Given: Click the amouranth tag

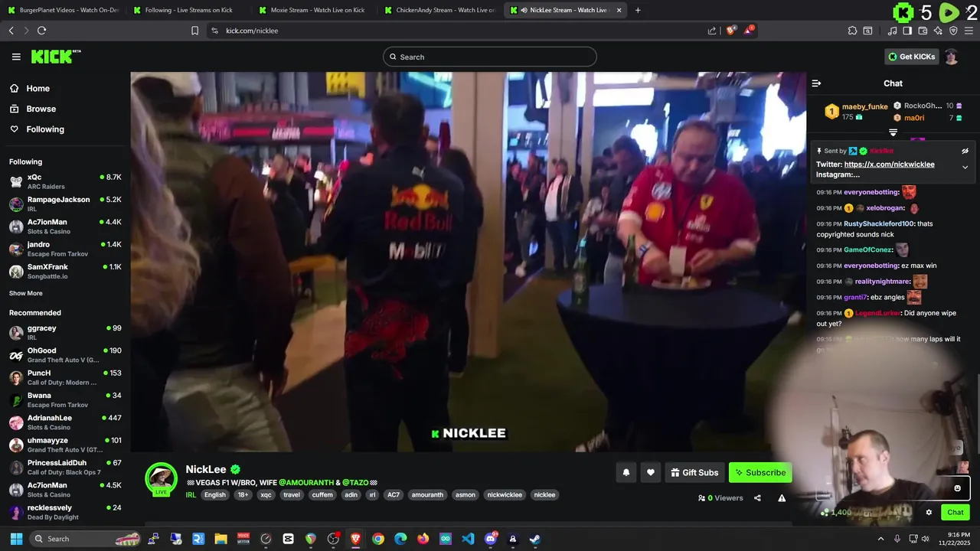Looking at the screenshot, I should pos(427,495).
